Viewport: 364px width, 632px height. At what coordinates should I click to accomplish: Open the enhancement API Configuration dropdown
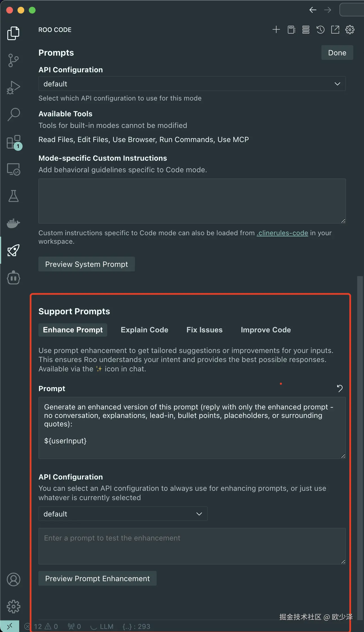(123, 514)
